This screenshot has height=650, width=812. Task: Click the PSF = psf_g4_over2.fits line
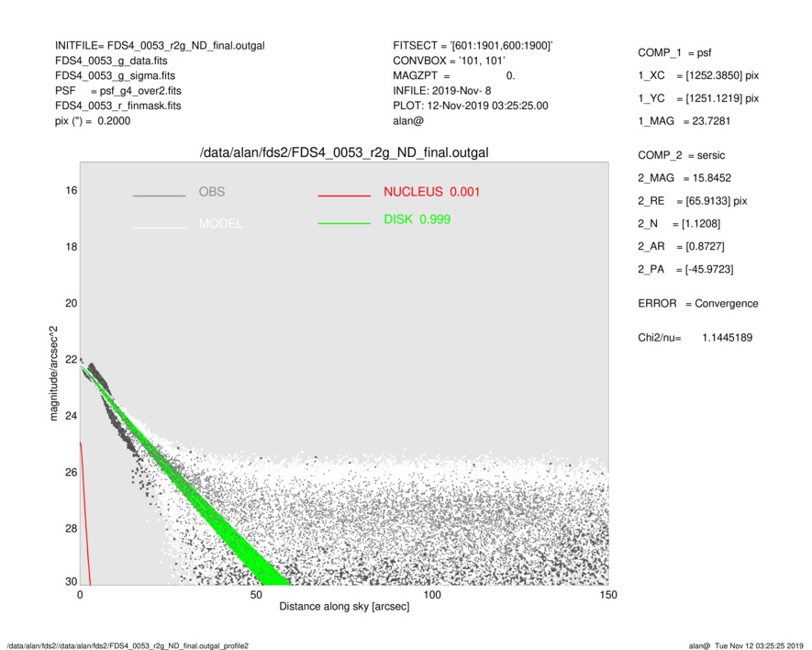pos(118,91)
